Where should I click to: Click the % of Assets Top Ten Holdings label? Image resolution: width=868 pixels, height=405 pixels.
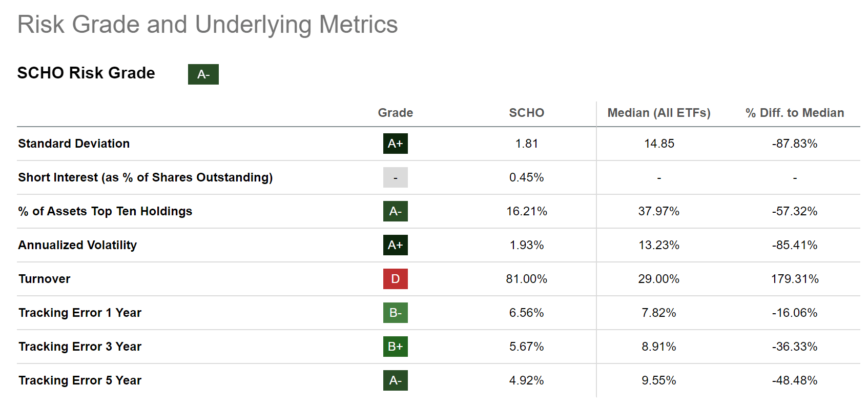point(105,211)
